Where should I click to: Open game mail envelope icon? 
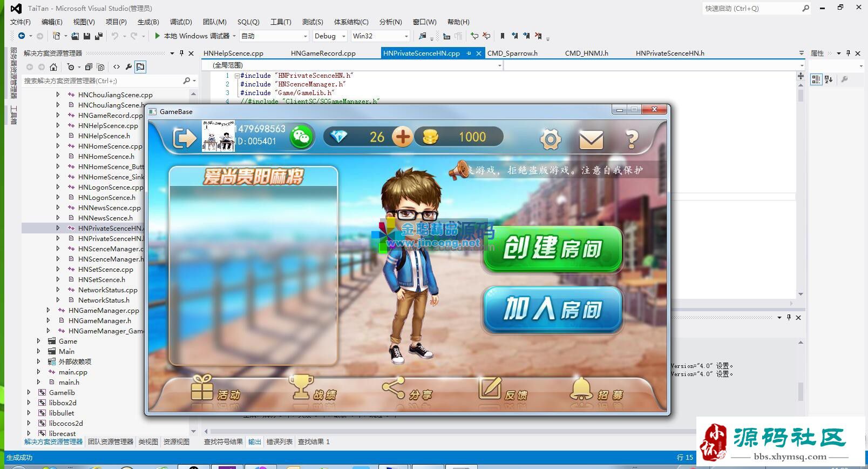coord(591,140)
